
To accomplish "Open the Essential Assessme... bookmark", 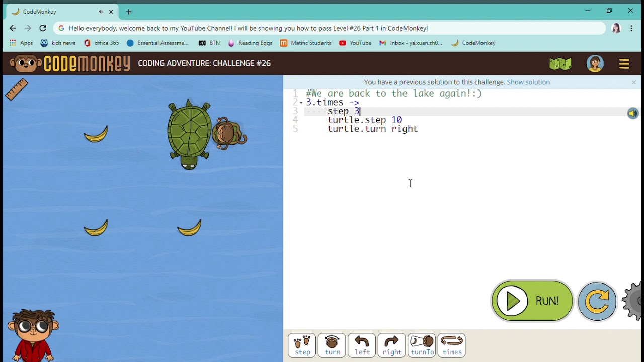I will (x=157, y=43).
